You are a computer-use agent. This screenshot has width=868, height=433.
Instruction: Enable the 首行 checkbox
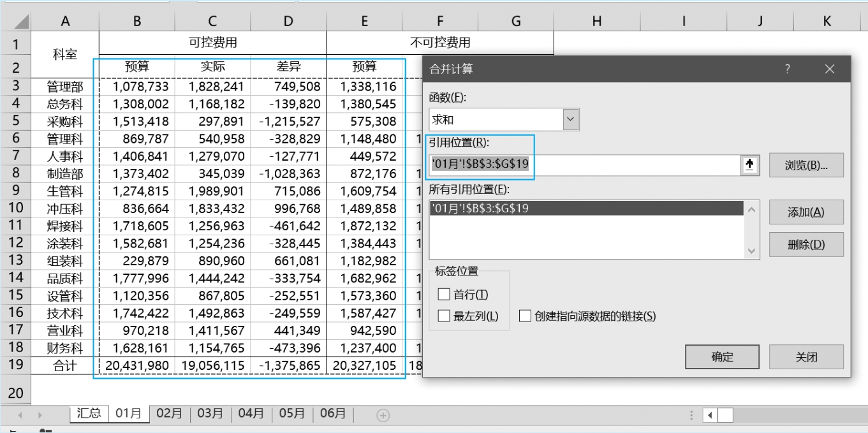(x=444, y=294)
